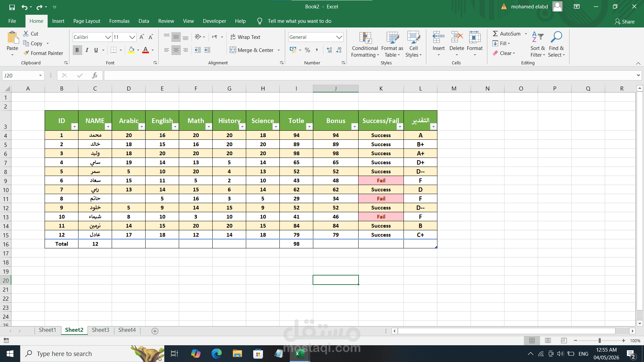This screenshot has height=362, width=644.
Task: Open Microsoft Edge from the taskbar
Action: coord(217,354)
